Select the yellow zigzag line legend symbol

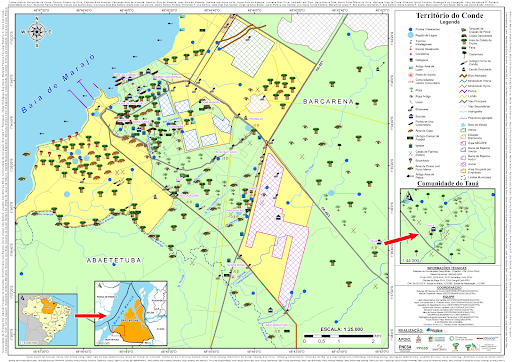[463, 96]
